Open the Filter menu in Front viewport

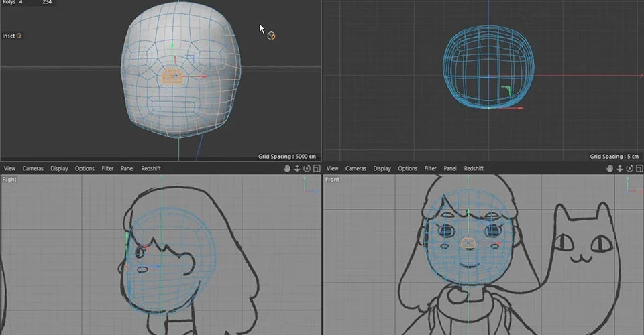point(430,169)
